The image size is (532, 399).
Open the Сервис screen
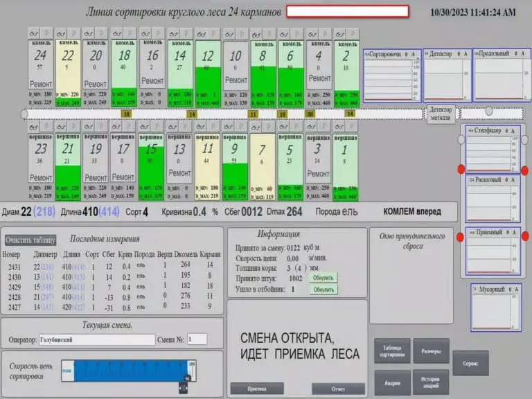pos(470,364)
